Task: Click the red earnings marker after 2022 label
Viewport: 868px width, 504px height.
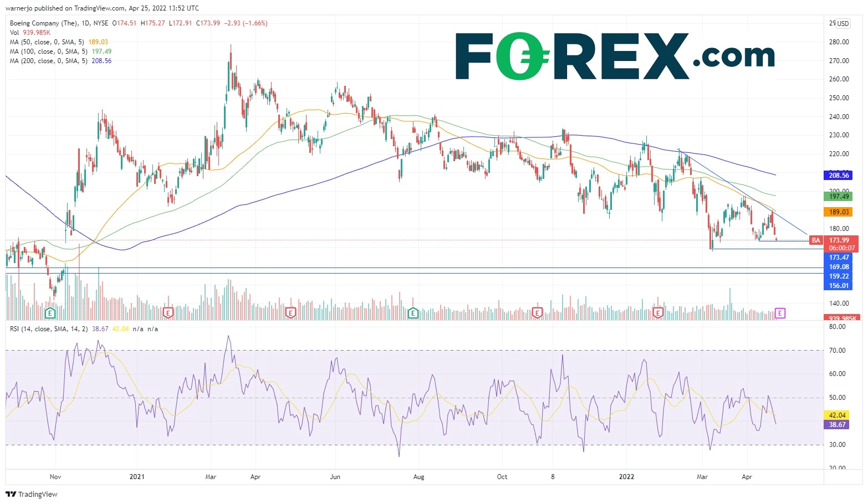Action: coord(658,313)
